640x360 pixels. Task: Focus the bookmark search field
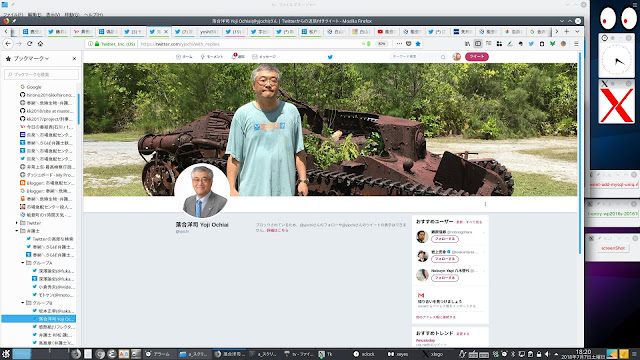(41, 74)
